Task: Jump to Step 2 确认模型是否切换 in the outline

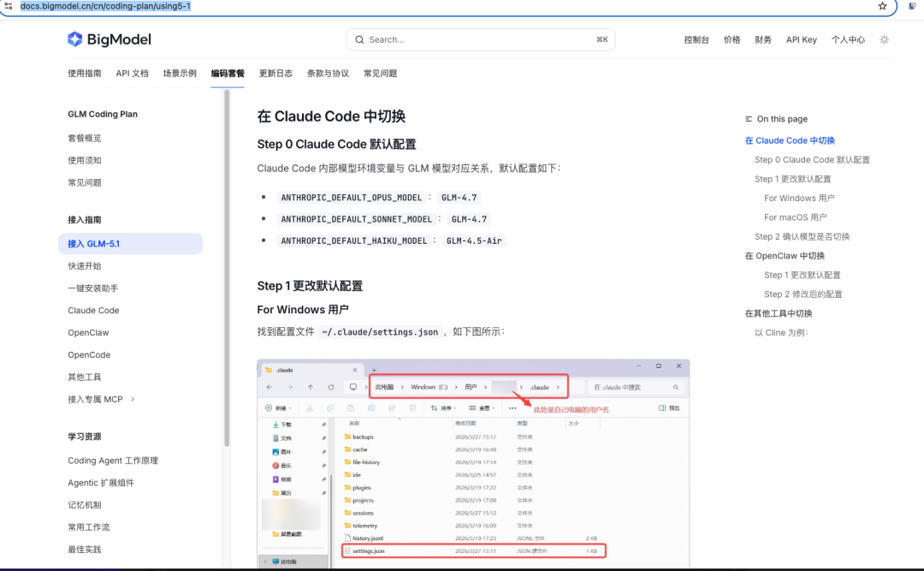Action: click(x=802, y=236)
